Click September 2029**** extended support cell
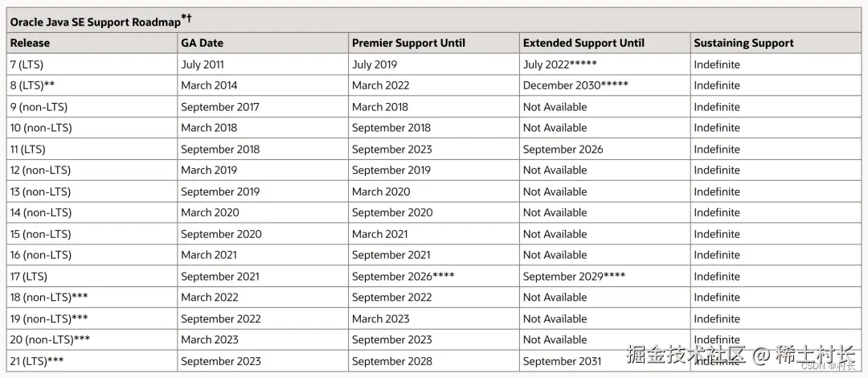Image resolution: width=868 pixels, height=378 pixels. (x=574, y=277)
